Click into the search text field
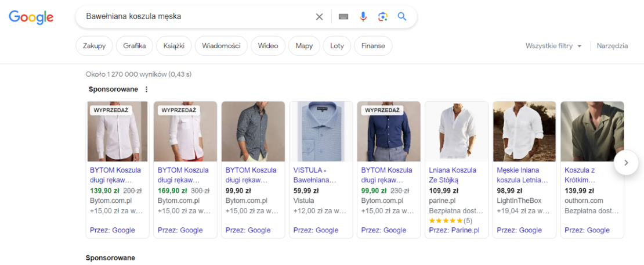Screen dimensions: 644x265 click(197, 17)
